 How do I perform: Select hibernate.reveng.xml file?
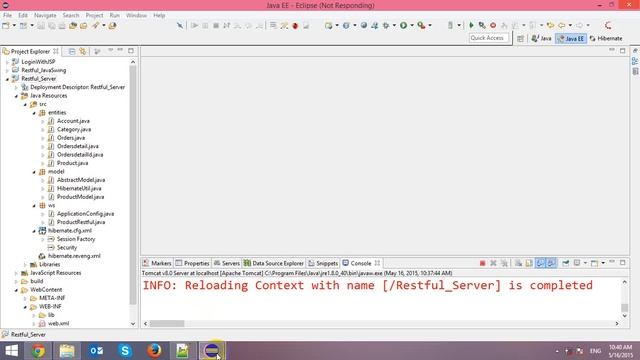point(74,256)
